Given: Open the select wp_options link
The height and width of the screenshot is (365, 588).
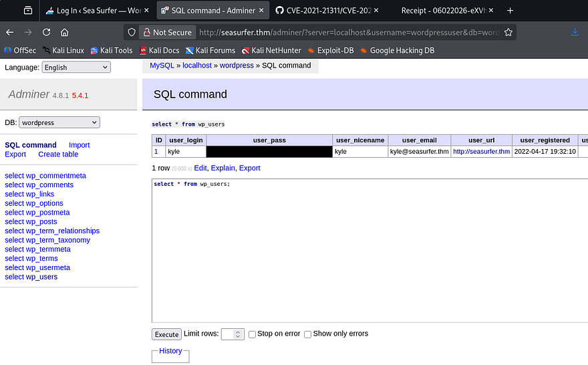Looking at the screenshot, I should coord(34,203).
